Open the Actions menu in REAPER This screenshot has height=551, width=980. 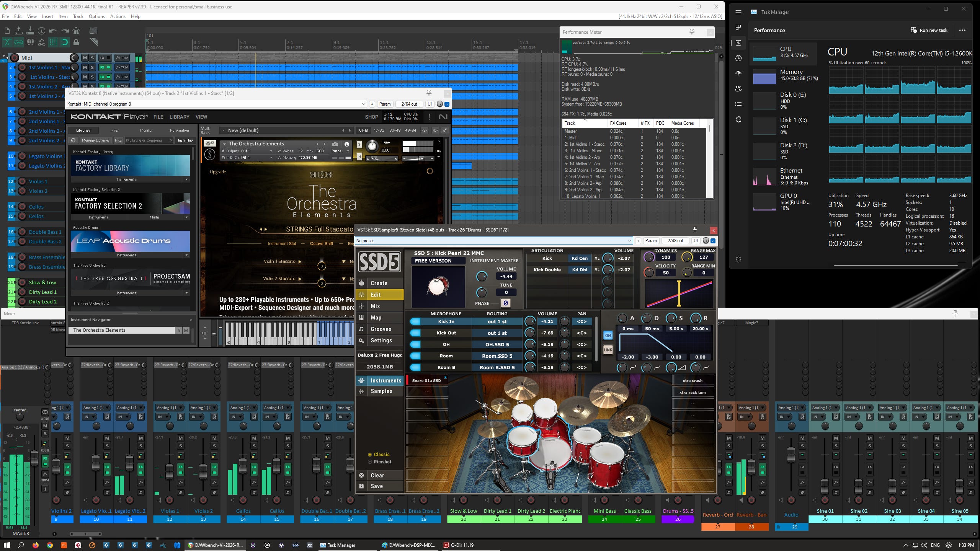118,16
